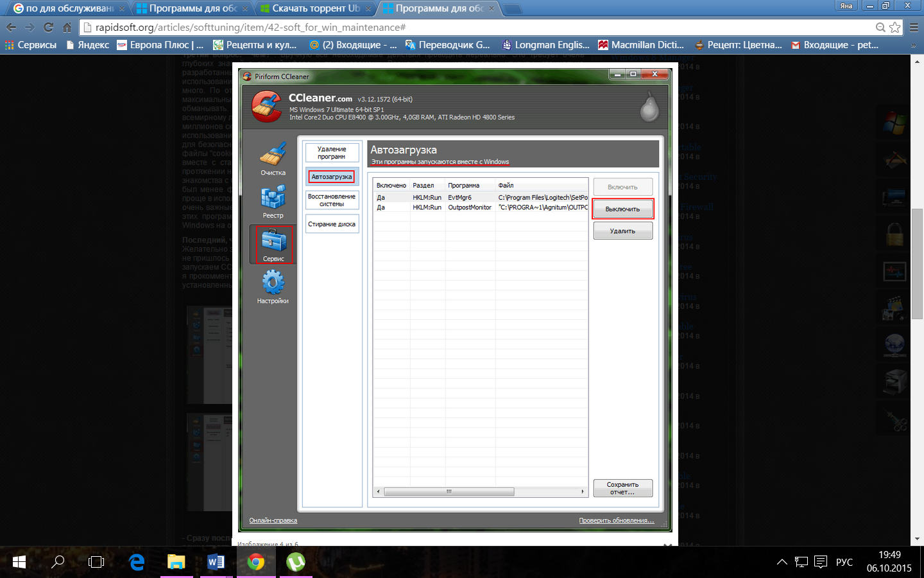The height and width of the screenshot is (578, 924).
Task: Open File Explorer from taskbar
Action: 176,562
